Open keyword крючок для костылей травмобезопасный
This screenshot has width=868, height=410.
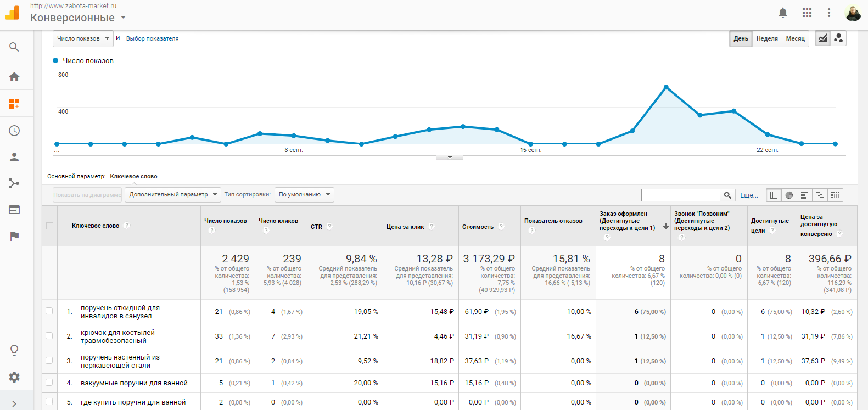pyautogui.click(x=117, y=336)
